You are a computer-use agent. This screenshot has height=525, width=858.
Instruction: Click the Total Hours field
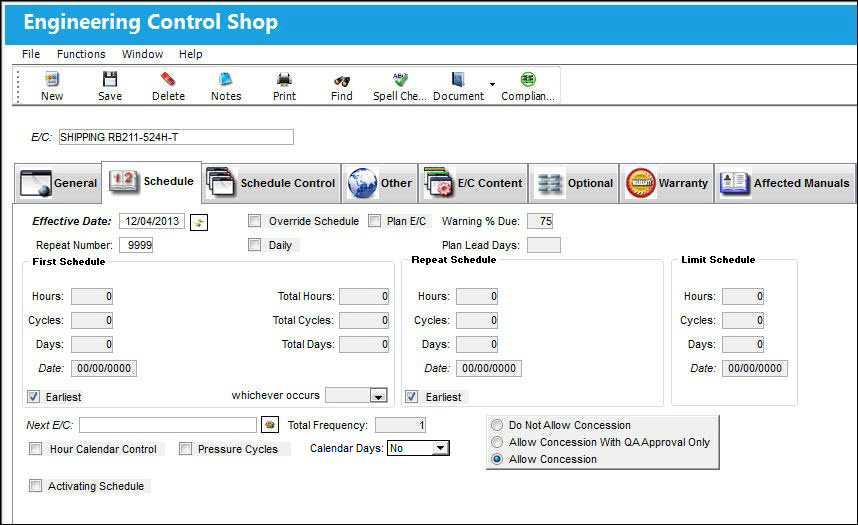coord(364,296)
